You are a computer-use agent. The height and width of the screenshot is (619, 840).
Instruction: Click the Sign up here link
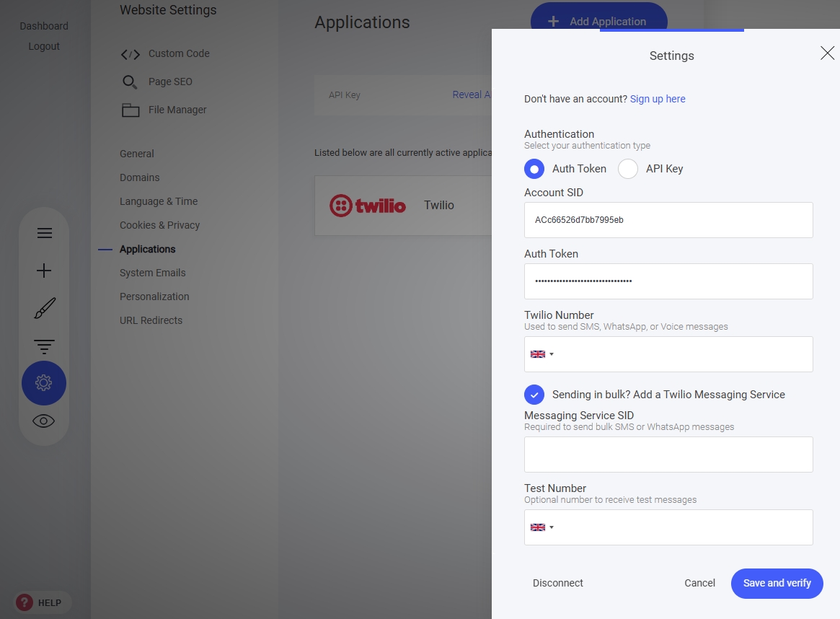click(658, 99)
